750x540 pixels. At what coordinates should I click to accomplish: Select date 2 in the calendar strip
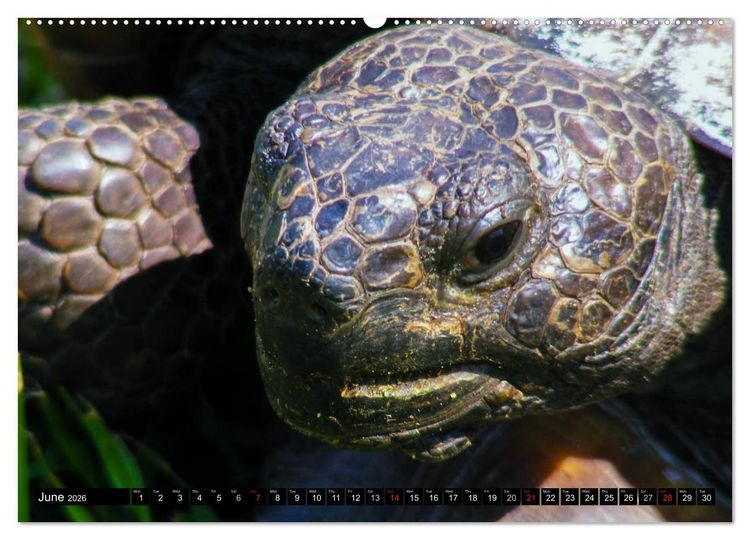(160, 496)
